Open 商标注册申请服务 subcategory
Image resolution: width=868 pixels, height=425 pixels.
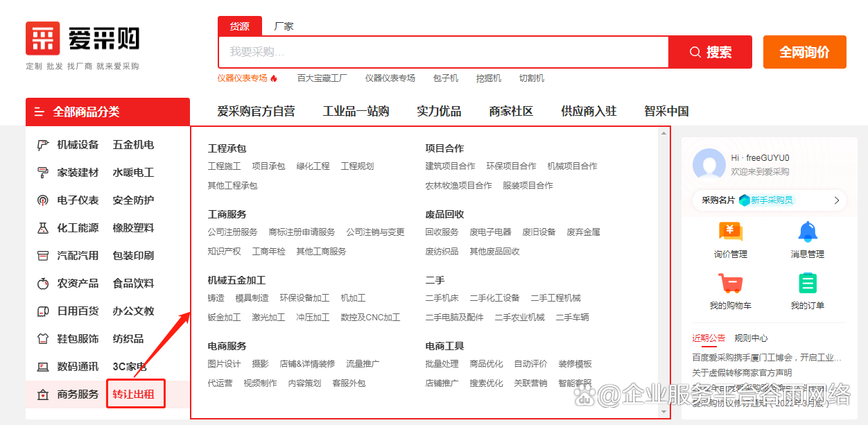coord(302,232)
